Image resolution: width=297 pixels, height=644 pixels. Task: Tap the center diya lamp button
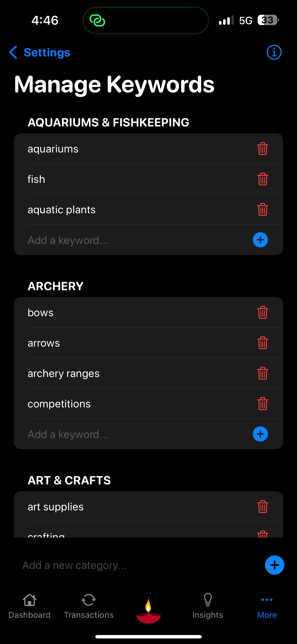click(148, 609)
